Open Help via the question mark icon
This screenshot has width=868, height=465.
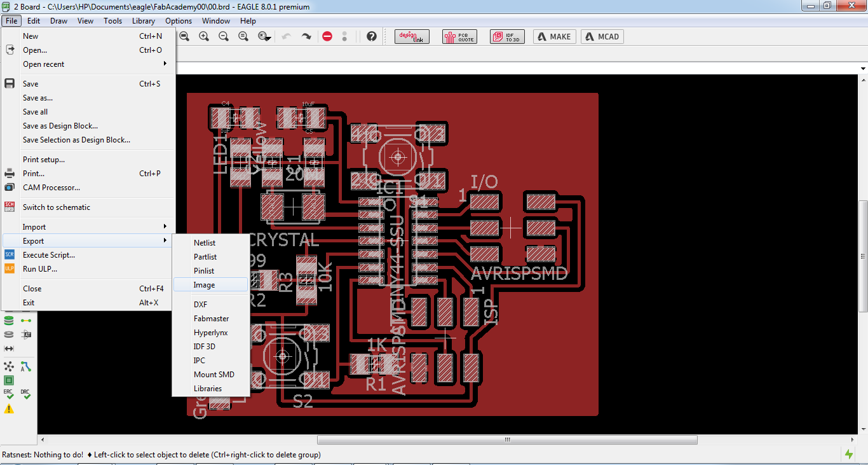[372, 36]
